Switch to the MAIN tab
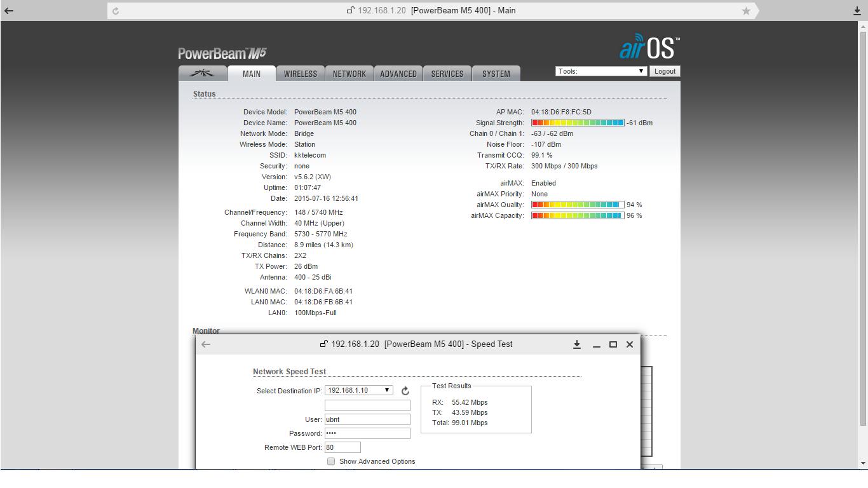 pyautogui.click(x=252, y=74)
